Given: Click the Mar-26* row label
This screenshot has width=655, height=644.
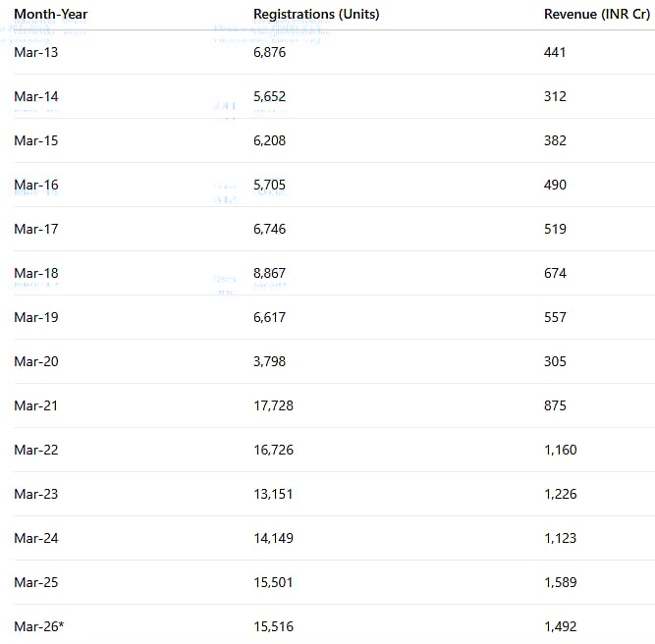Looking at the screenshot, I should click(39, 626).
